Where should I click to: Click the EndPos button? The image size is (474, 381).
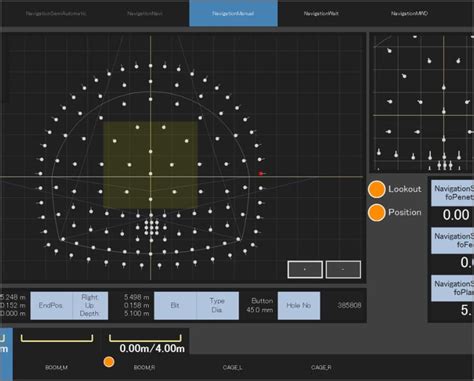click(x=51, y=306)
